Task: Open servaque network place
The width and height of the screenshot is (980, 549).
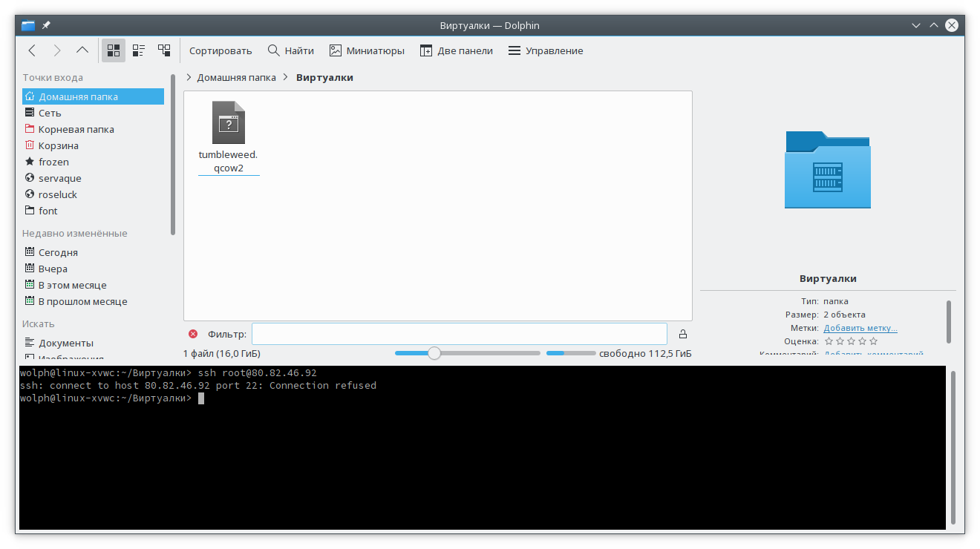Action: click(93, 178)
